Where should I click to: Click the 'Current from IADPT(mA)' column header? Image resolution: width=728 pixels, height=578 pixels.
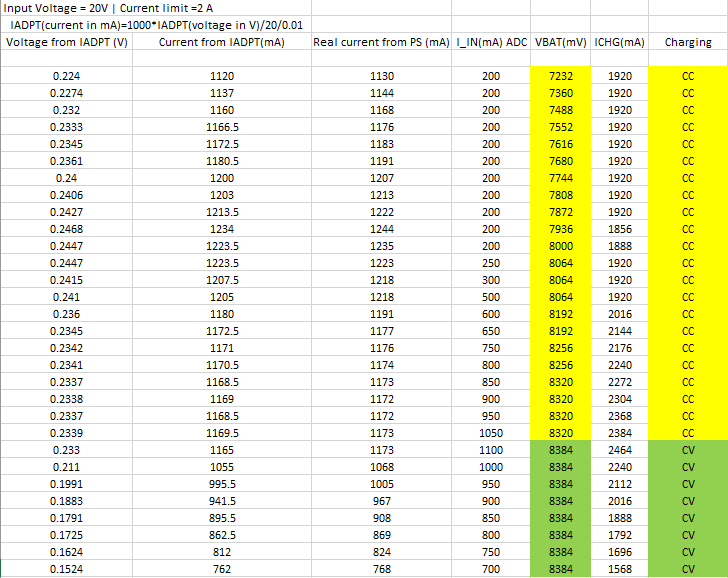point(222,42)
